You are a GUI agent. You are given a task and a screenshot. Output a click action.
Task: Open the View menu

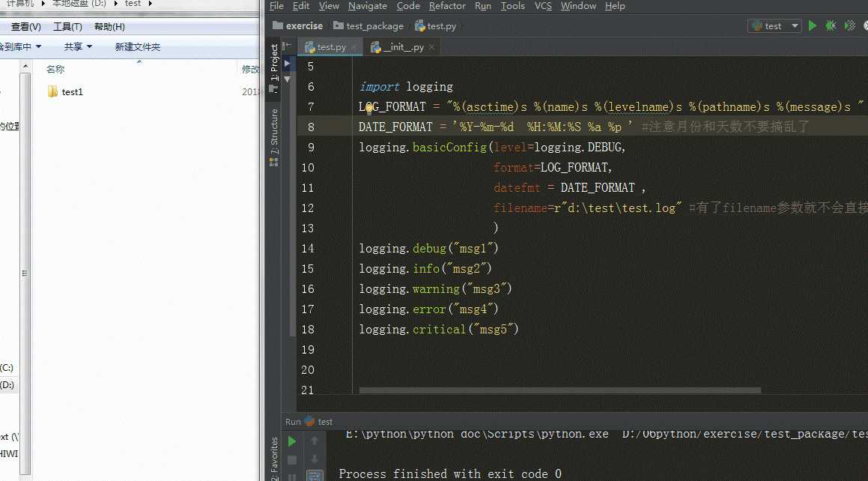(x=329, y=6)
